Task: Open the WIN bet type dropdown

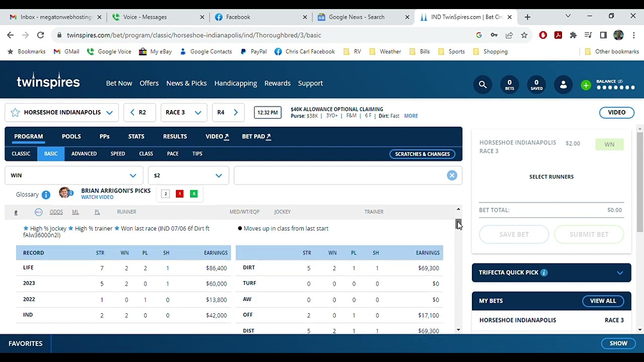Action: point(74,175)
